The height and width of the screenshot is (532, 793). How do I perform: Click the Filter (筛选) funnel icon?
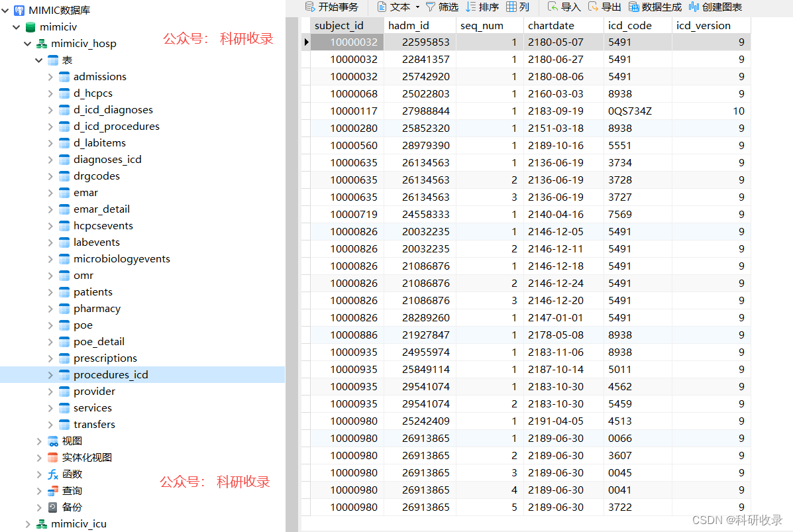tap(431, 7)
